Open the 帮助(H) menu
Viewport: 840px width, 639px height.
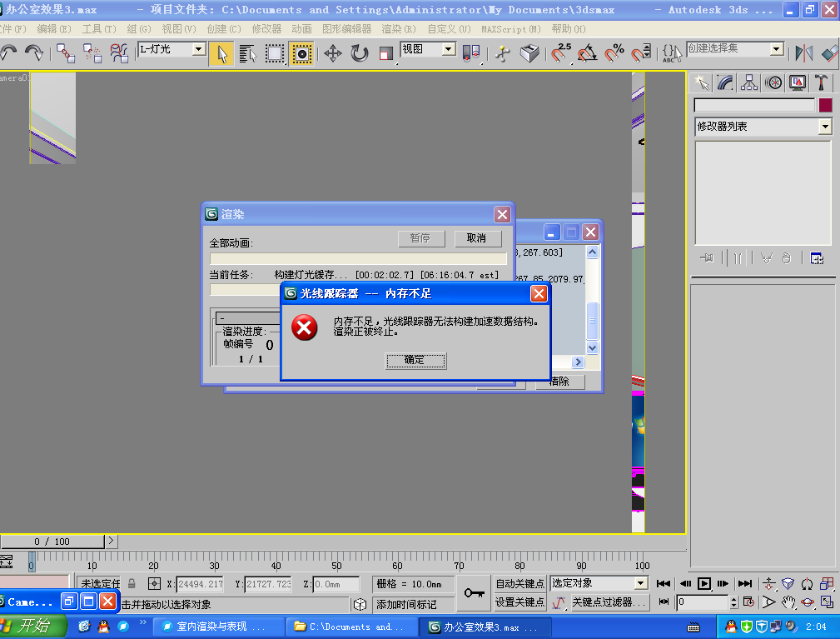tap(569, 29)
